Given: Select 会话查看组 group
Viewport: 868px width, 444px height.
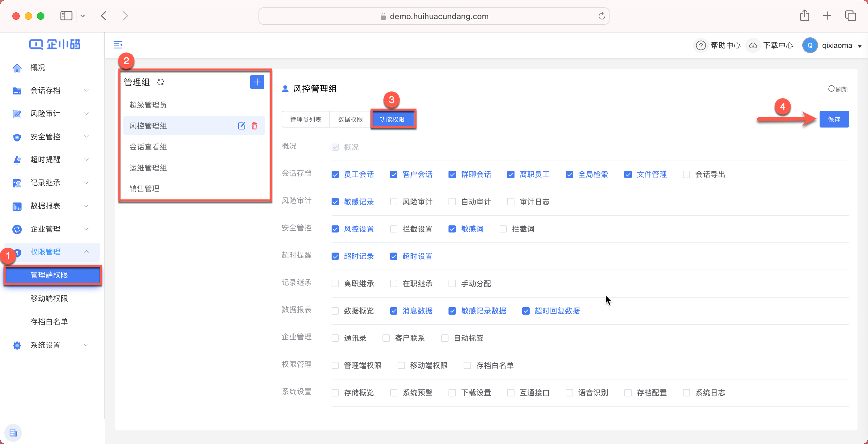Looking at the screenshot, I should (194, 147).
